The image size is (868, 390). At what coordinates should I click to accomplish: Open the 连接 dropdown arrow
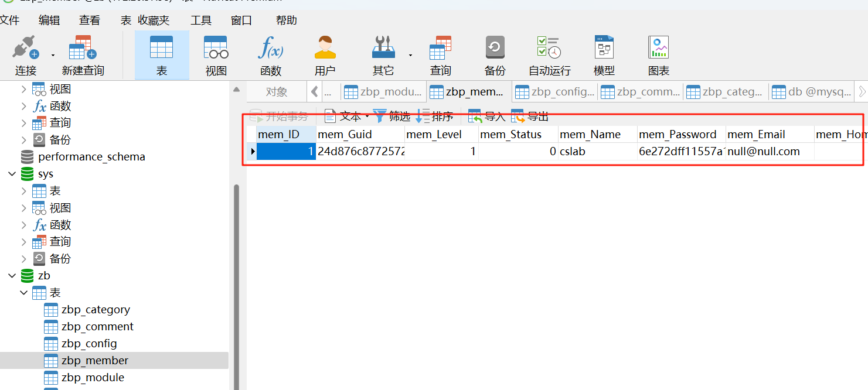53,55
